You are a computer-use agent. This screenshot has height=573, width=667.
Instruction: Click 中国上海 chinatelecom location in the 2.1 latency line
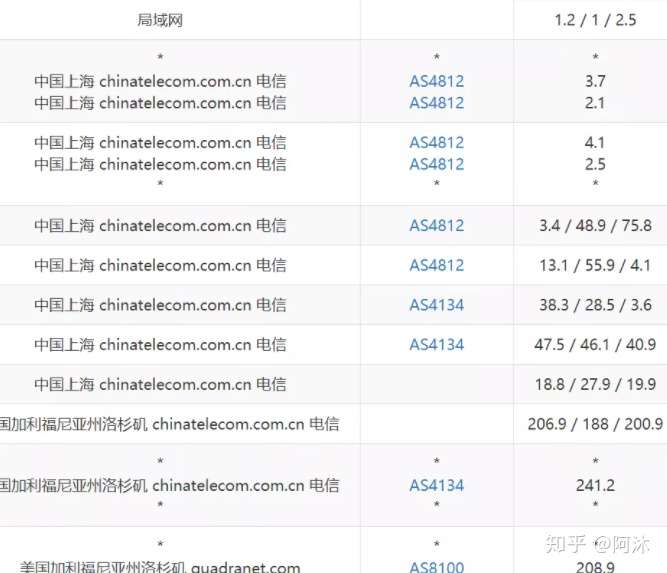click(160, 103)
